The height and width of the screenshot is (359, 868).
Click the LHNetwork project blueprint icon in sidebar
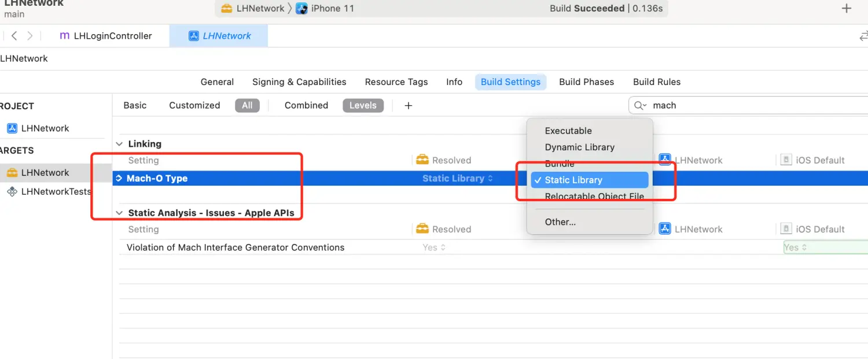point(12,128)
